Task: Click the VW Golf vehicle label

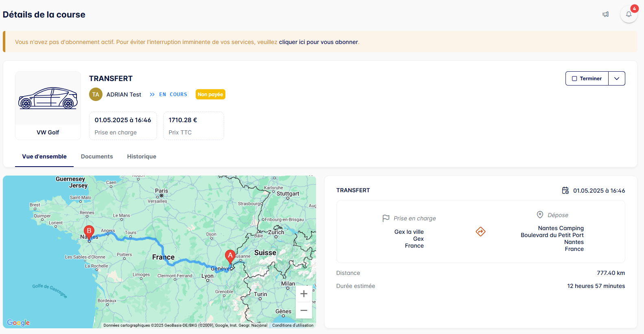Action: click(48, 132)
